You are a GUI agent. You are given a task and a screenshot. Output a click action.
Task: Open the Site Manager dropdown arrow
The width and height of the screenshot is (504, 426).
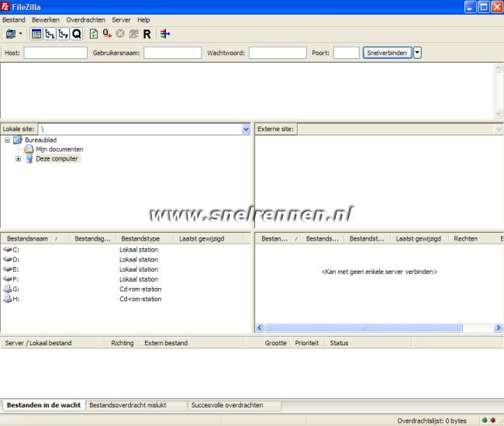pos(21,33)
